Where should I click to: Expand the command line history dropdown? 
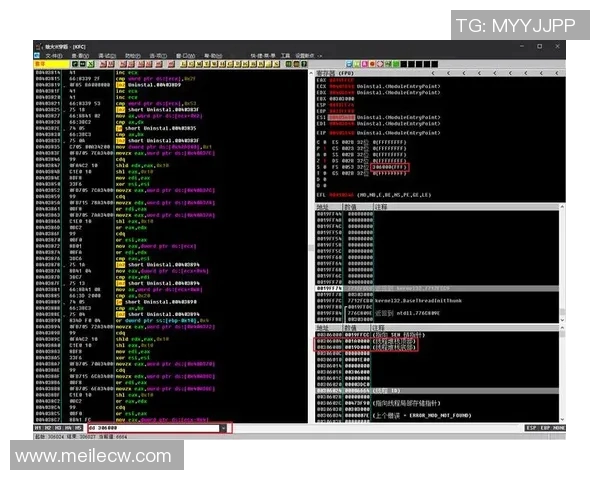click(222, 427)
